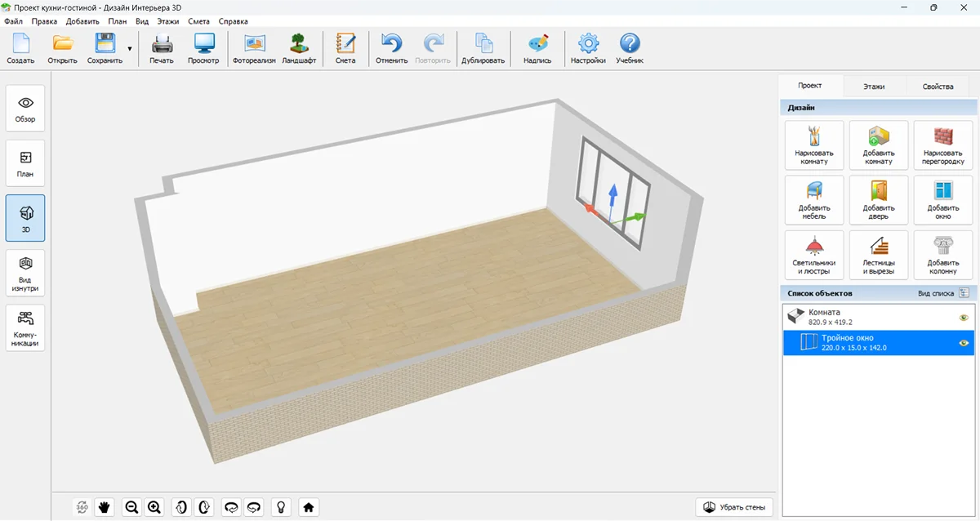Open the Этажи menu in menu bar

pos(167,21)
